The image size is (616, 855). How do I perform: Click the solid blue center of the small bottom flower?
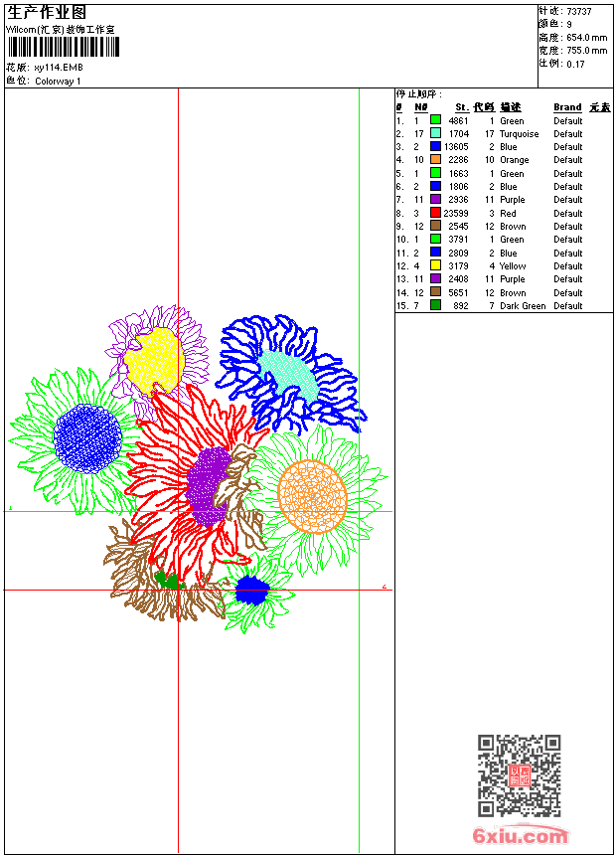(x=251, y=590)
